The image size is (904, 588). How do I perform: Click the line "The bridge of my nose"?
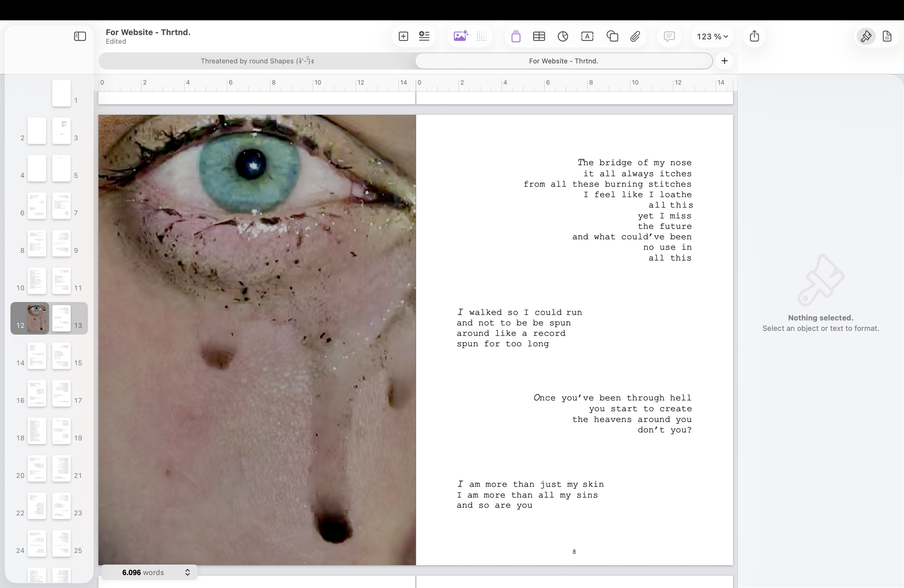pyautogui.click(x=634, y=163)
